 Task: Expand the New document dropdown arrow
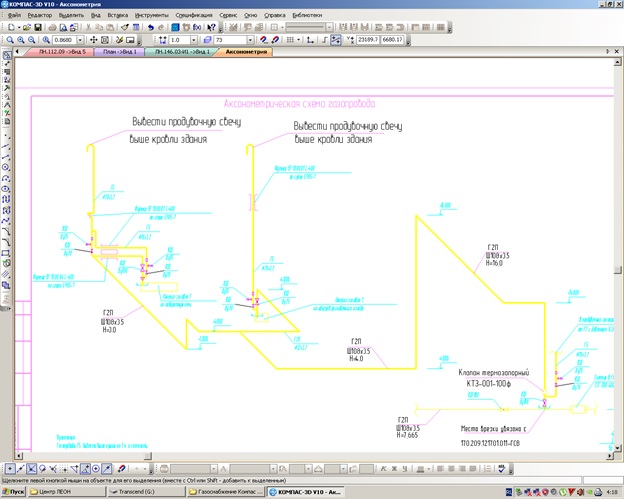(18, 27)
